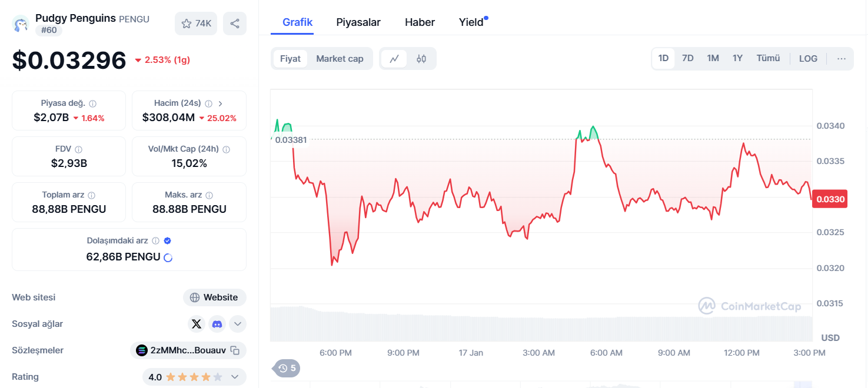Open the Discord social icon
The width and height of the screenshot is (868, 388).
pos(217,324)
